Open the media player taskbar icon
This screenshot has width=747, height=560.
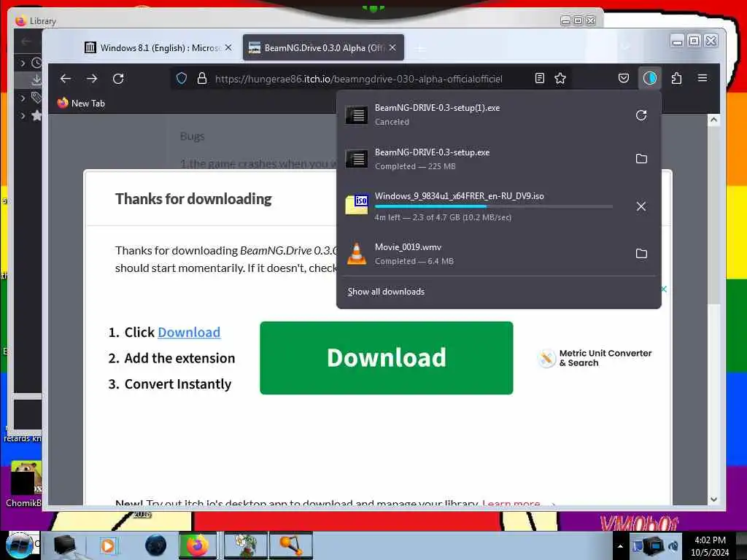108,545
